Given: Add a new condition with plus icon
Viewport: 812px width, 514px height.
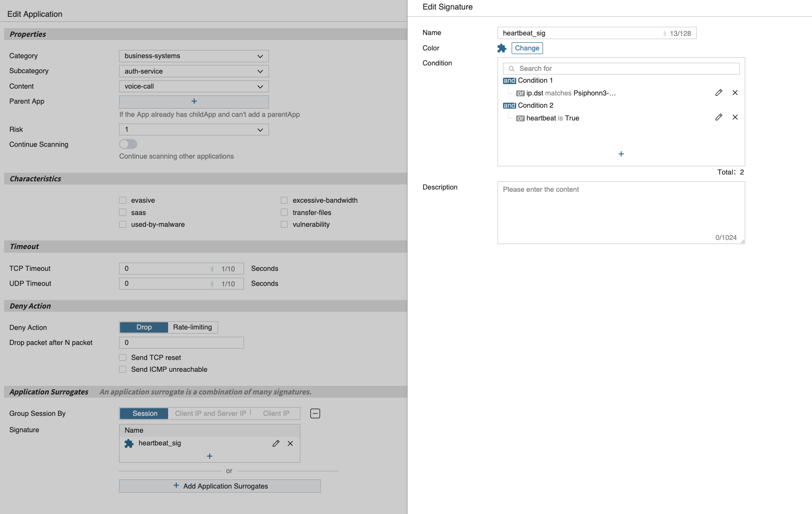Looking at the screenshot, I should [621, 154].
